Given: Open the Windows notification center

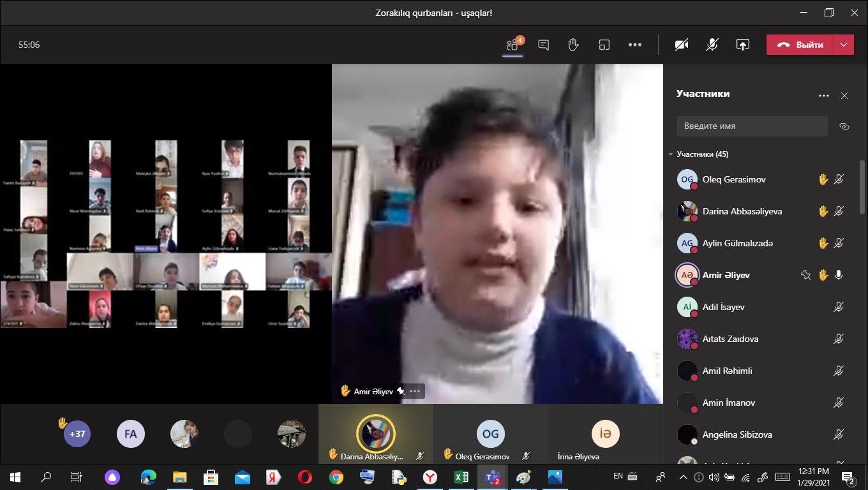Looking at the screenshot, I should click(849, 477).
